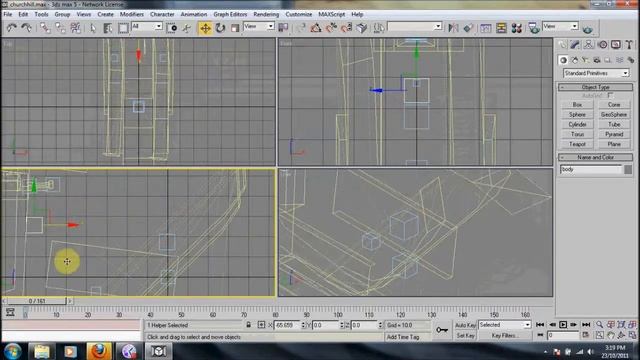640x360 pixels.
Task: Activate the Select and Scale tool
Action: tap(235, 28)
